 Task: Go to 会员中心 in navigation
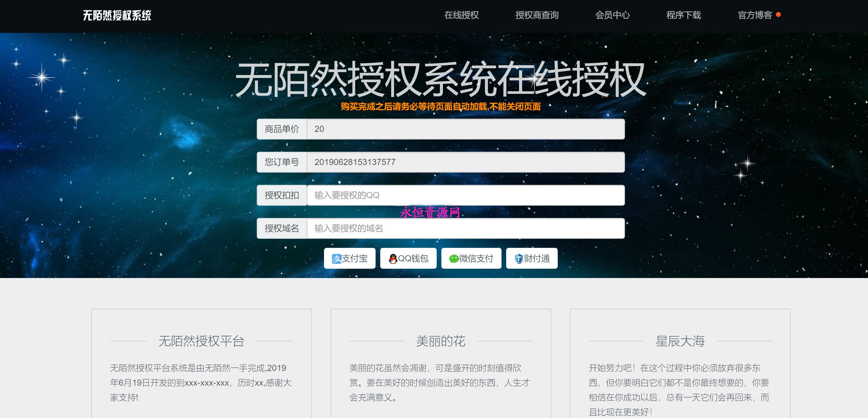click(612, 15)
